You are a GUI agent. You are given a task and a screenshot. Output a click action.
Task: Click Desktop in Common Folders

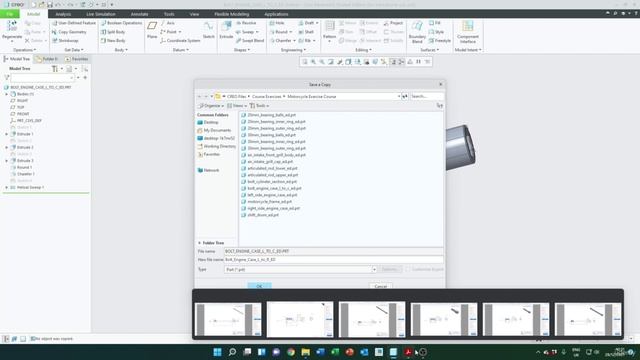click(x=208, y=122)
